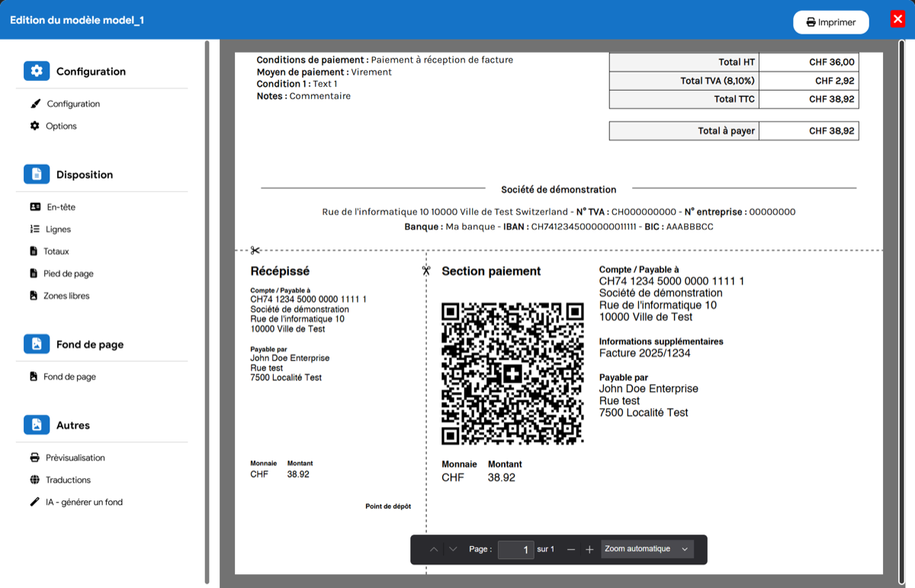This screenshot has width=915, height=588.
Task: Click the printer icon beside Prévisualisation
Action: pos(34,458)
